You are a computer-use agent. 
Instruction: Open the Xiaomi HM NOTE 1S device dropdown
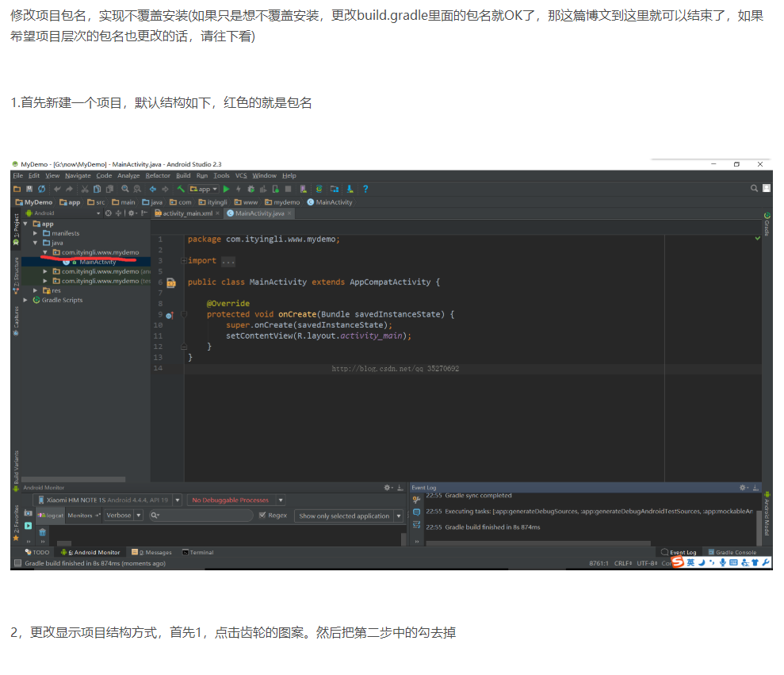(x=109, y=500)
